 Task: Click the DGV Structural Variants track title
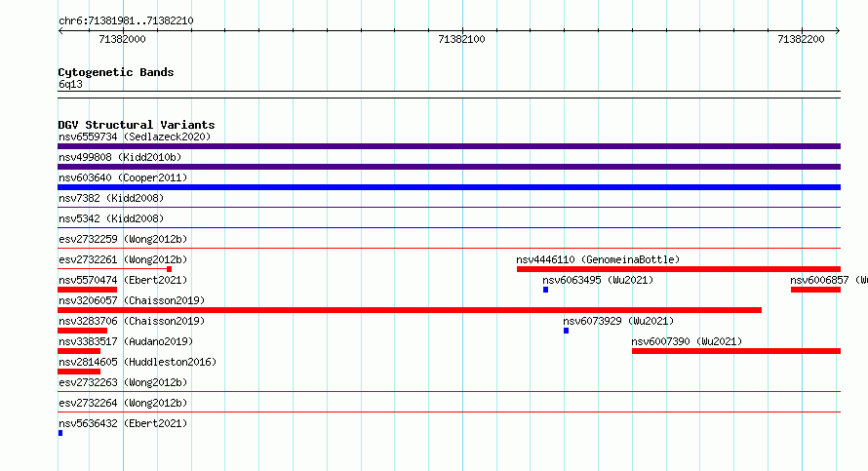(137, 125)
